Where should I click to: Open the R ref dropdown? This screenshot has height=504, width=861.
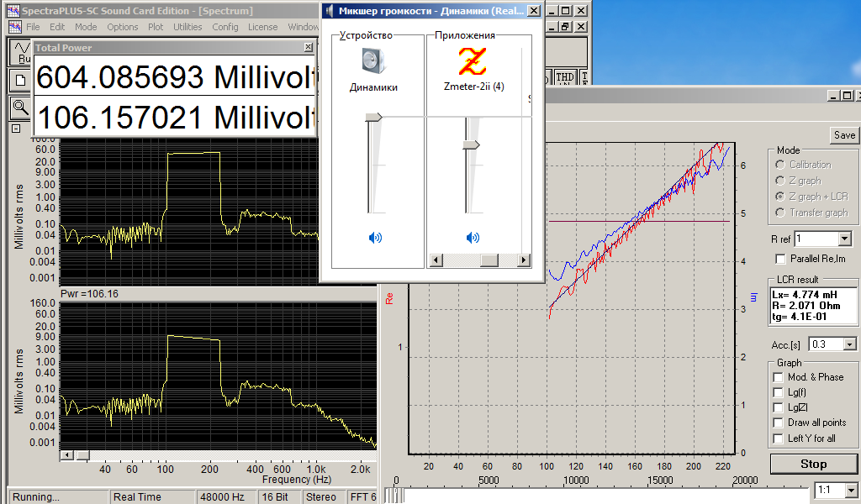click(x=844, y=239)
